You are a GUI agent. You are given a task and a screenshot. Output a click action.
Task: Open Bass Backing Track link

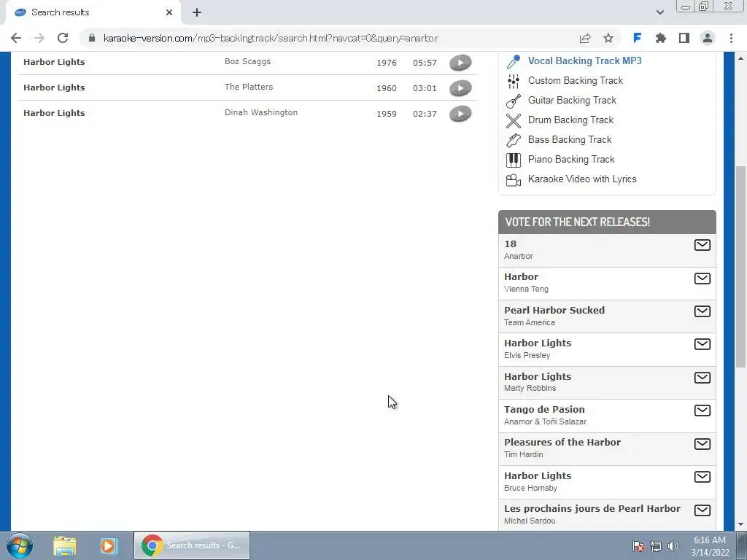pos(570,139)
